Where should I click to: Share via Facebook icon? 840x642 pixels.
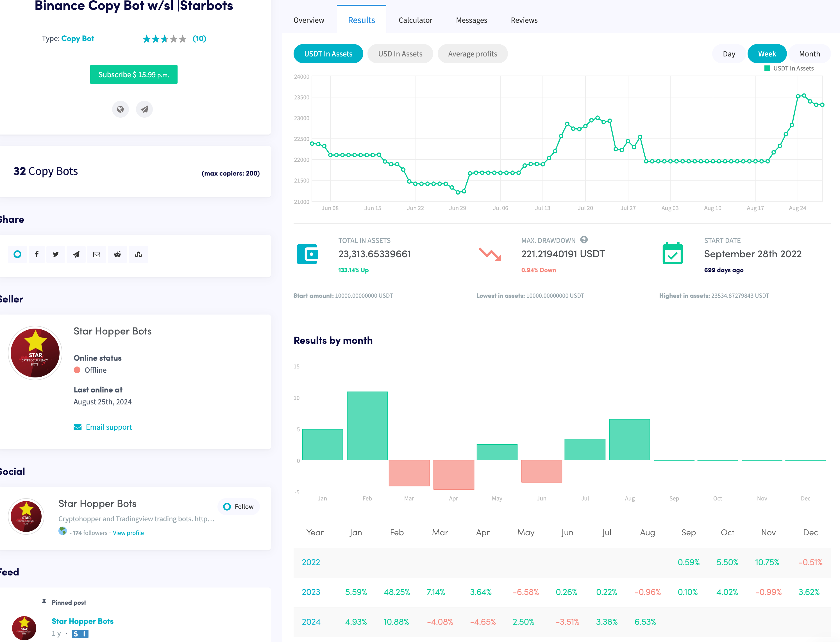coord(37,254)
